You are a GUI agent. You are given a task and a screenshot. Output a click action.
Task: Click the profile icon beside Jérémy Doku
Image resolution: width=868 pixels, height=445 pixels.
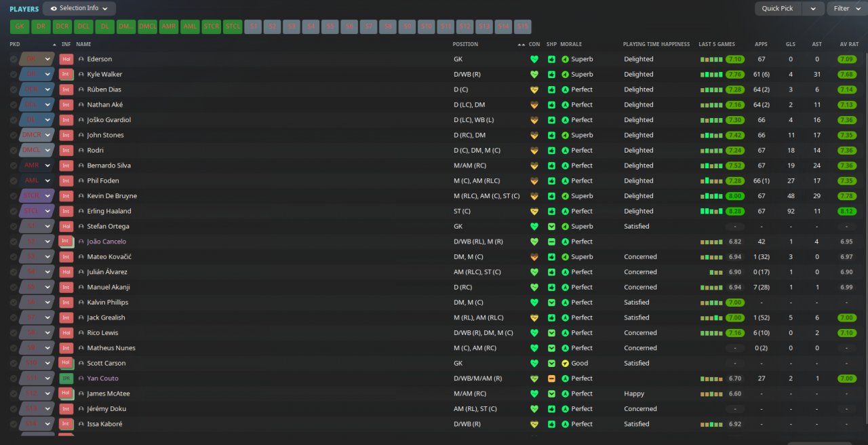pyautogui.click(x=81, y=409)
